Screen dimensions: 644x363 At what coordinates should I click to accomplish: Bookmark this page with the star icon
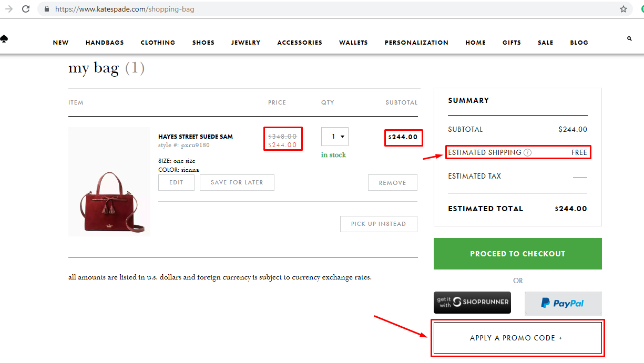click(623, 9)
